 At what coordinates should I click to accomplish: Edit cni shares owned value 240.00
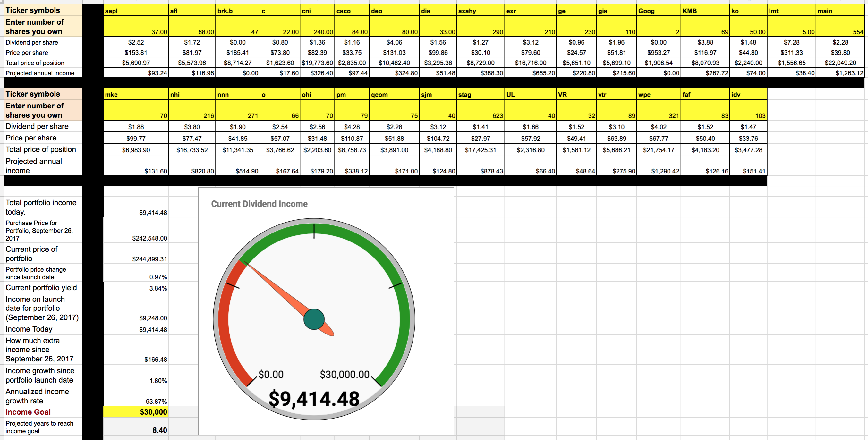317,26
